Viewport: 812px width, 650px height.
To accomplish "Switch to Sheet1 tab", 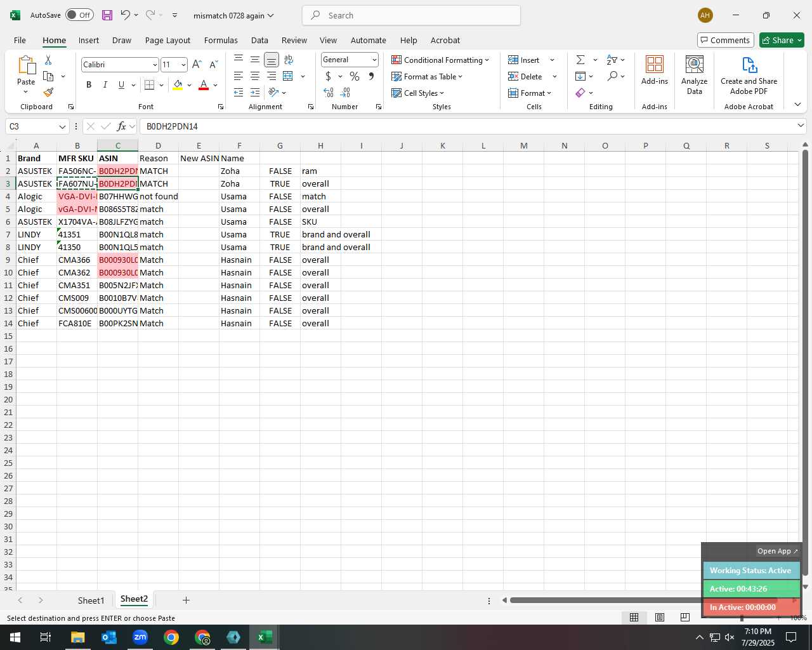I will pyautogui.click(x=91, y=600).
